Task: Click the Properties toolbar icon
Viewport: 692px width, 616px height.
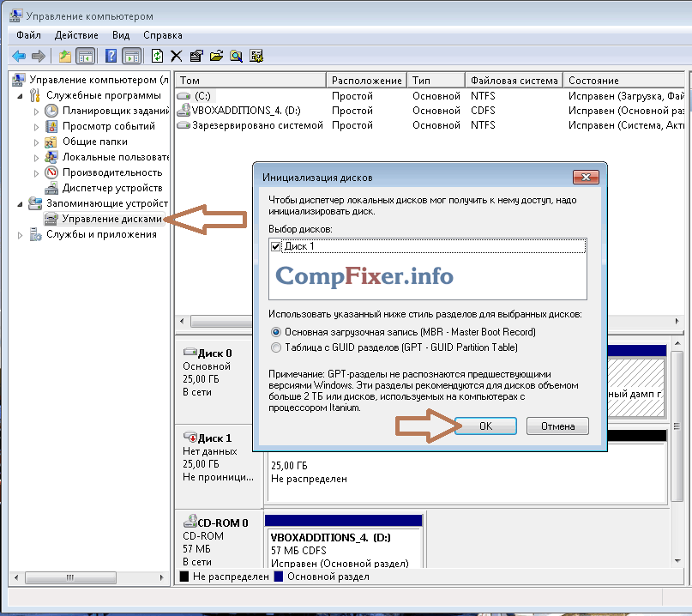Action: (x=196, y=56)
